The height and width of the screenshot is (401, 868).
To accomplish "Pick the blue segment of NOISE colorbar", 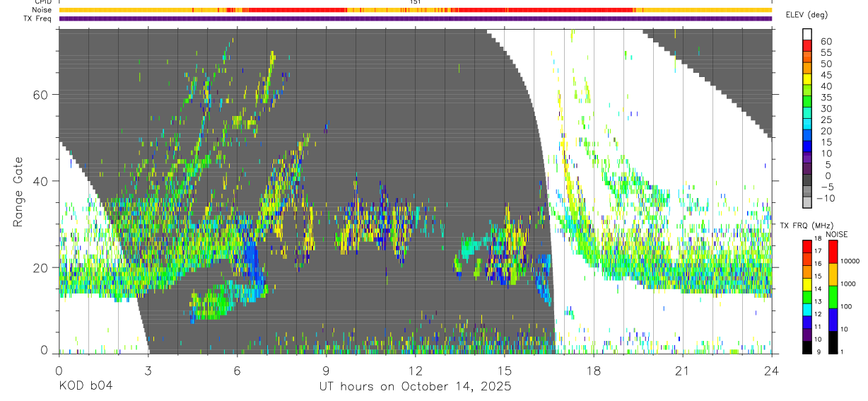I will 833,319.
